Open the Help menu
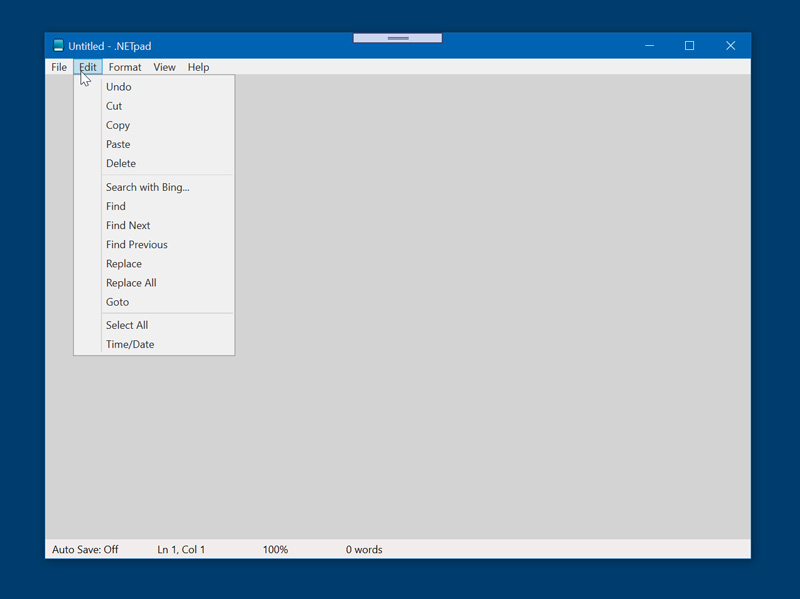This screenshot has width=800, height=599. (x=198, y=67)
